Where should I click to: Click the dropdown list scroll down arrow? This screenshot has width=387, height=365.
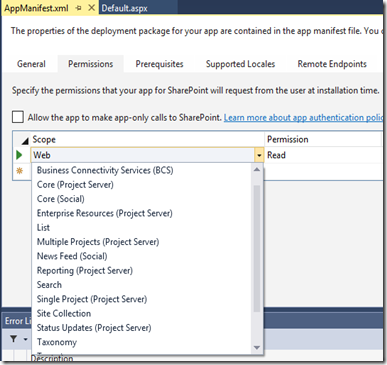[x=257, y=348]
